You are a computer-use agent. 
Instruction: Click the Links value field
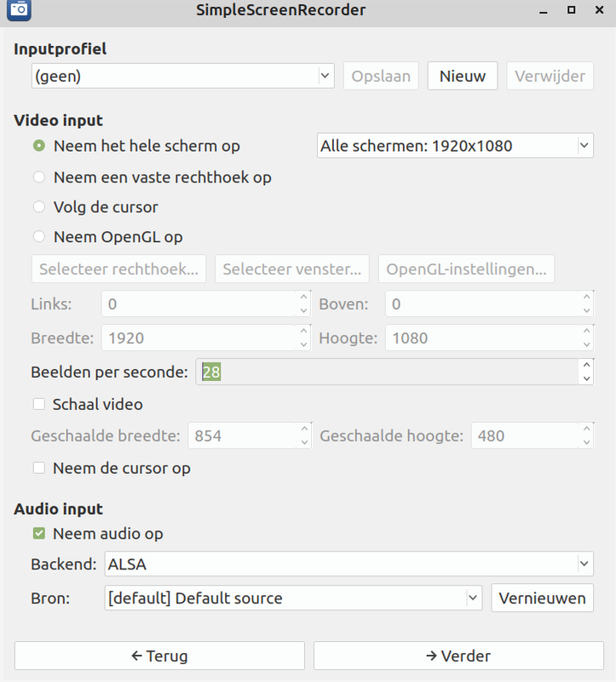[199, 303]
